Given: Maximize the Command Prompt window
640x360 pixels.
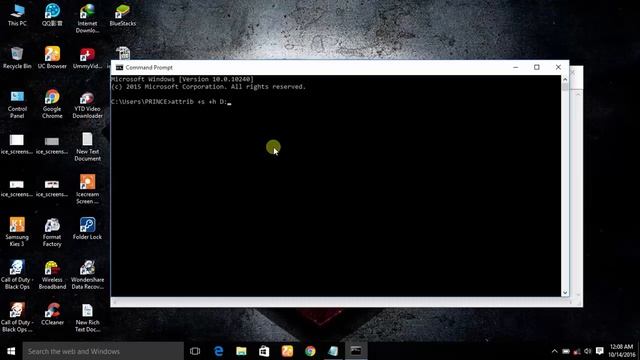Looking at the screenshot, I should point(537,67).
